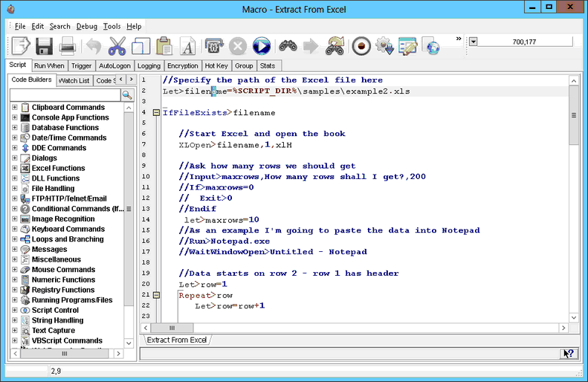Click the code builders search field

pyautogui.click(x=65, y=95)
